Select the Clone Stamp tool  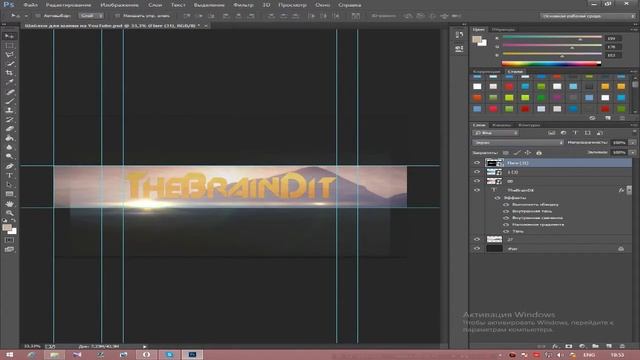coord(9,110)
